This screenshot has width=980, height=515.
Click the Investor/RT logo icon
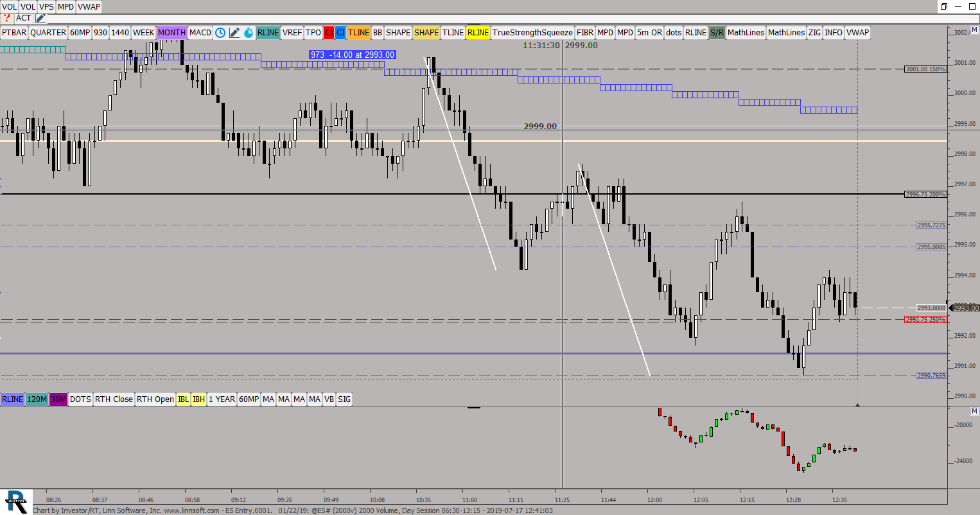(x=15, y=502)
